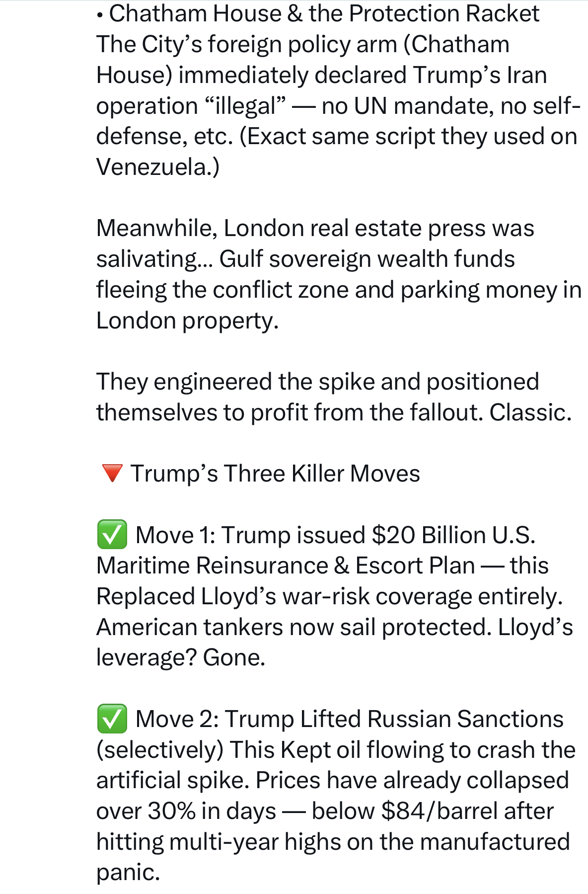This screenshot has width=588, height=894.
Task: Click the phrase "Maritime Reinsurance & Escort Plan"
Action: click(286, 566)
